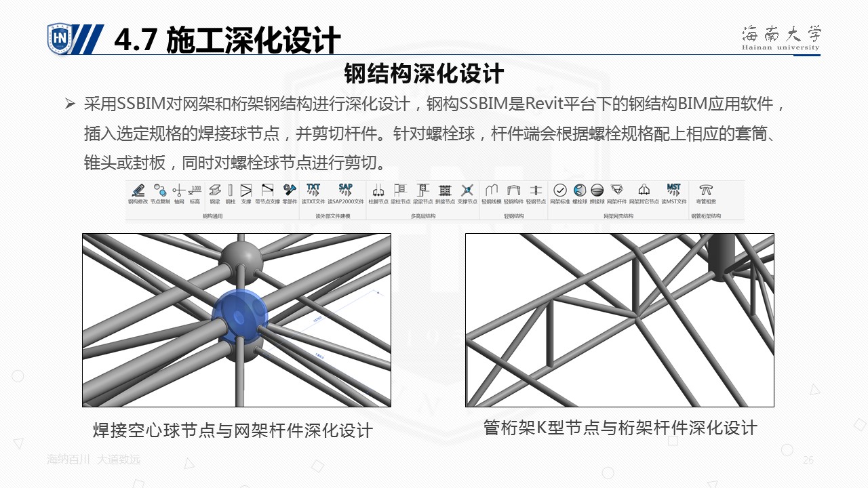868x488 pixels.
Task: Select the 轻钢线模 tool
Action: (492, 194)
